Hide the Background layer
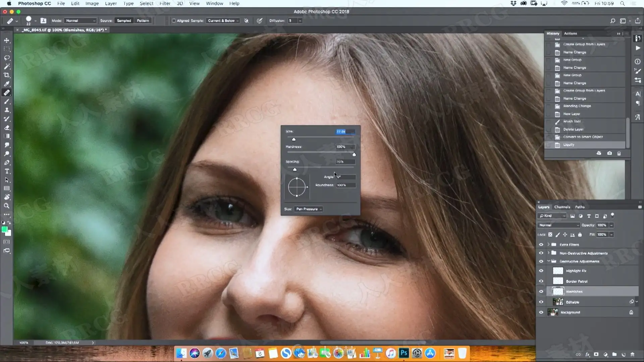Screen dimensions: 644x362 pos(541,312)
